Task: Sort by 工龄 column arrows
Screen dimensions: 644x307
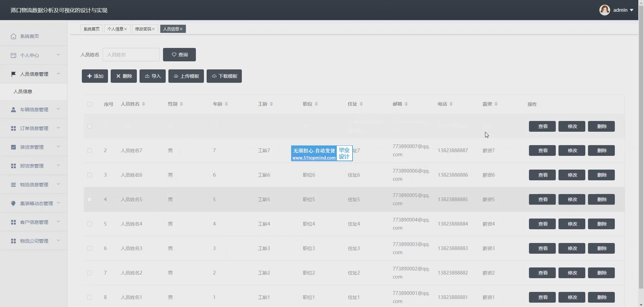Action: 271,104
